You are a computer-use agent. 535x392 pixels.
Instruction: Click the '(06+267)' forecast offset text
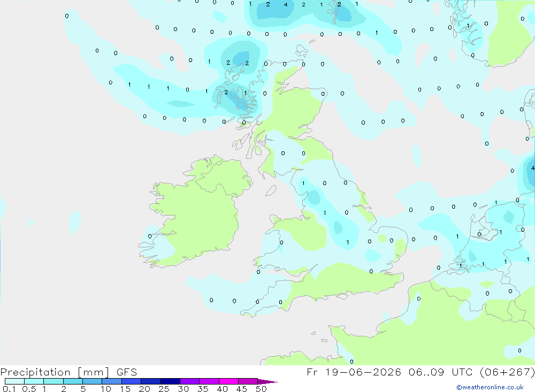coord(507,372)
